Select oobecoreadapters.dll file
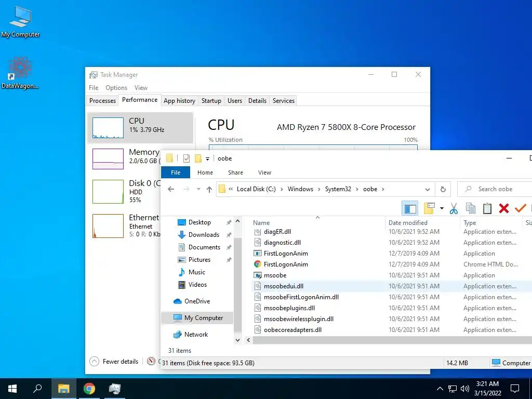 (292, 330)
